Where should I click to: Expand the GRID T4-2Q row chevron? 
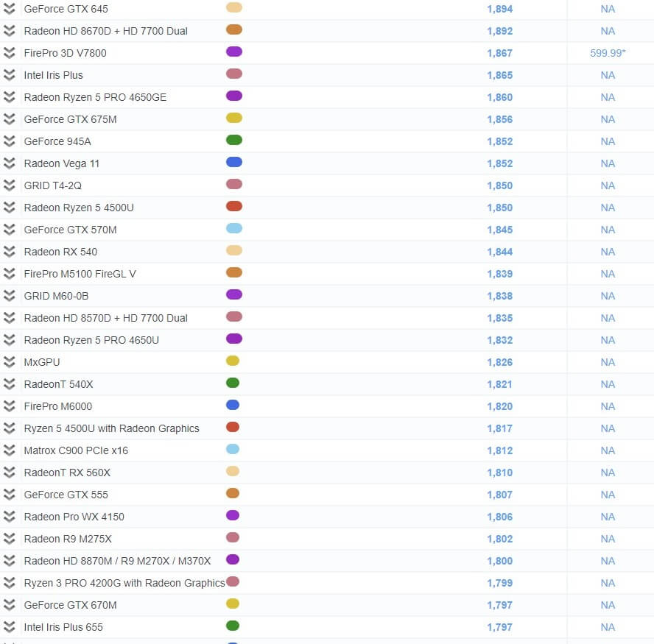(x=9, y=185)
